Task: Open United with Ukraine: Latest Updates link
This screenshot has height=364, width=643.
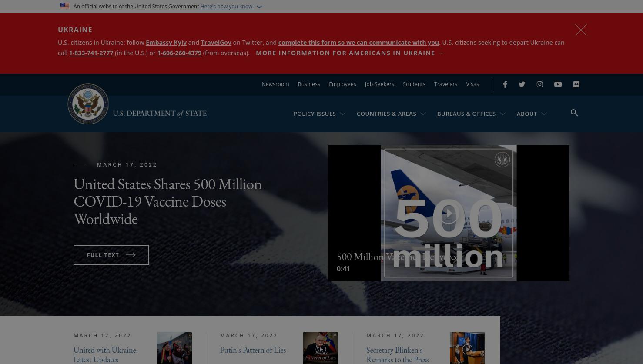Action: 106,354
